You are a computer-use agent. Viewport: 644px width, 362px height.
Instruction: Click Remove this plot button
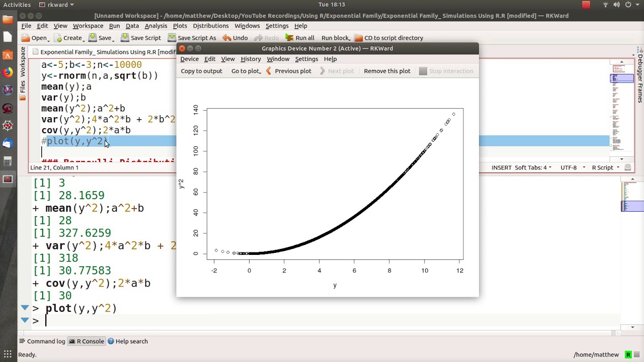[387, 71]
